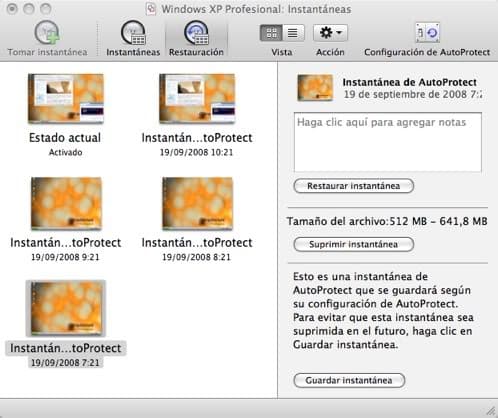This screenshot has width=498, height=418.
Task: Switch to list view
Action: click(293, 33)
